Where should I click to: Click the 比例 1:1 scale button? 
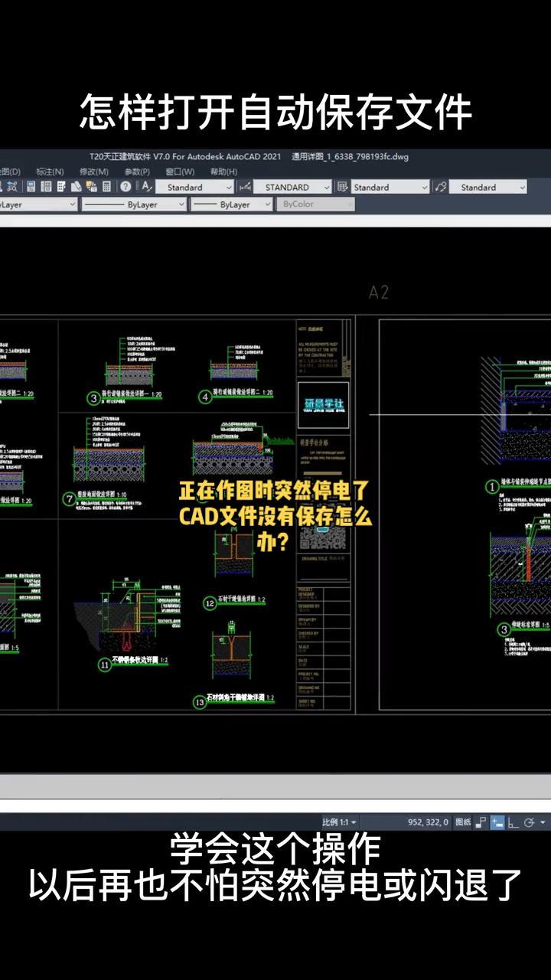pyautogui.click(x=338, y=822)
